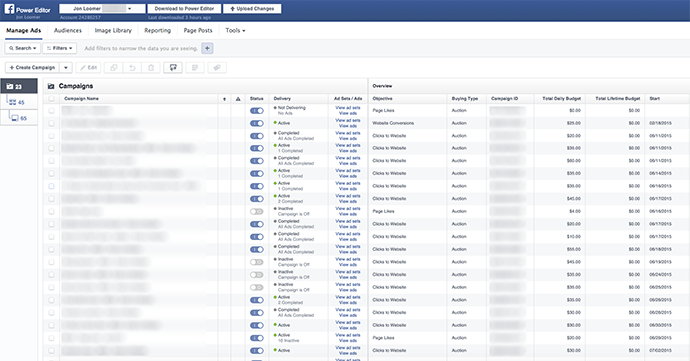Image resolution: width=690 pixels, height=361 pixels.
Task: Open the arrow dropdown beside Create Campaign
Action: pyautogui.click(x=66, y=67)
